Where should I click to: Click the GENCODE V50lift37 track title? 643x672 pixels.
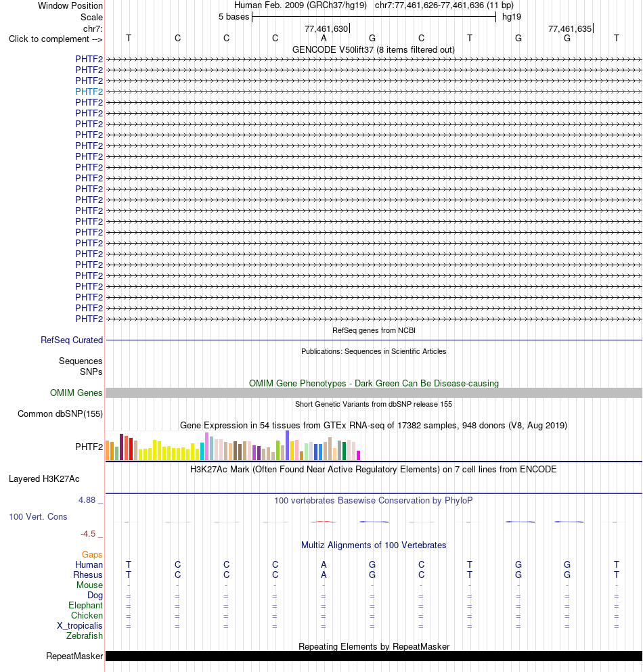[x=374, y=49]
